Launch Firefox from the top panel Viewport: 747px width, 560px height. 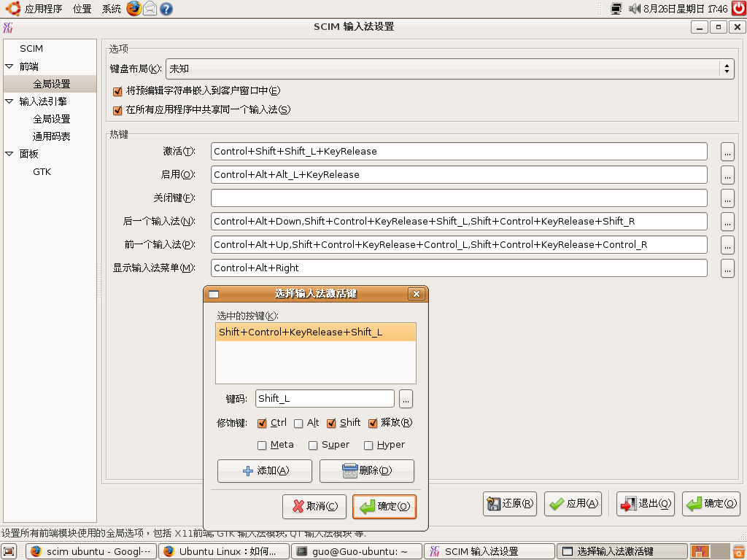pos(134,9)
